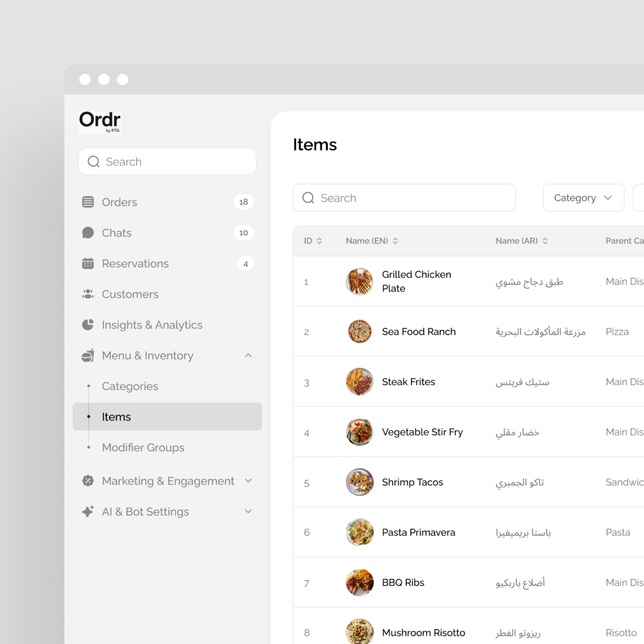Select the 'Sea Food Ranch' item name
The width and height of the screenshot is (644, 644).
click(419, 332)
